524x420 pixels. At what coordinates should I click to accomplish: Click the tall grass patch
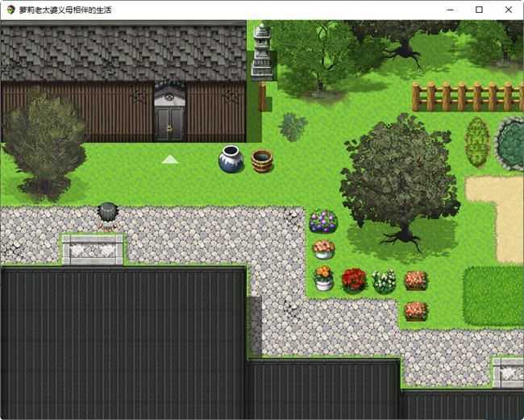(x=493, y=295)
